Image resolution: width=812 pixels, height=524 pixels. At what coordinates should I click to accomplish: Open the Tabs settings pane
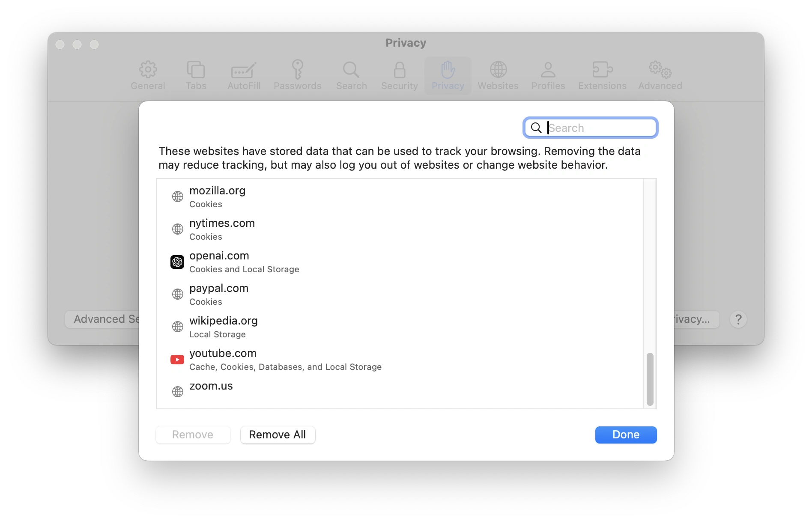point(196,75)
